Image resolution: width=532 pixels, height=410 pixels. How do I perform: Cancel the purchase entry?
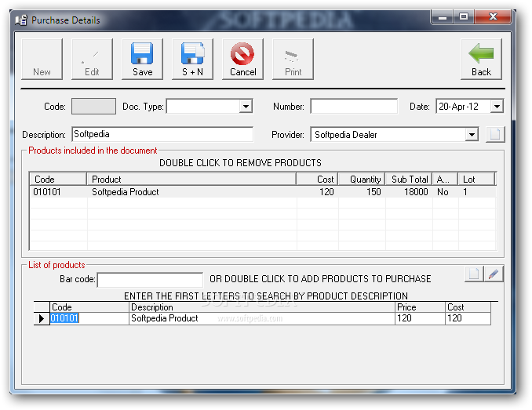coord(242,60)
